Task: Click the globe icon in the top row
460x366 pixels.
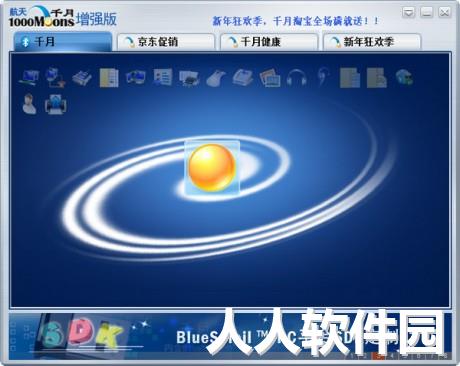Action: point(404,78)
